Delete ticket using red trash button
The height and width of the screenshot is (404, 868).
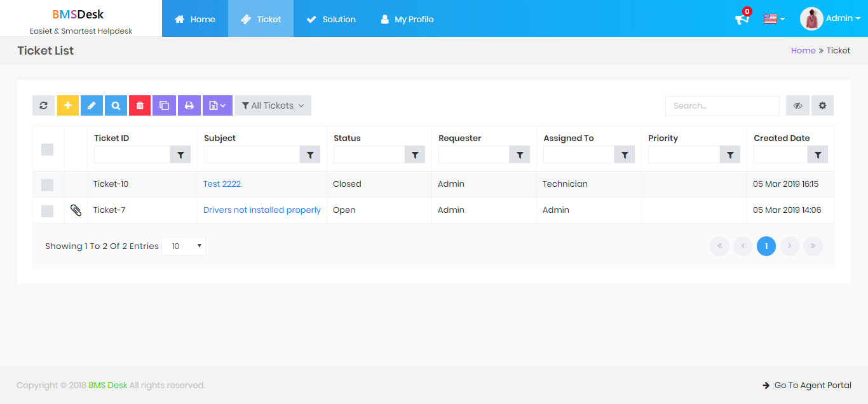(140, 105)
